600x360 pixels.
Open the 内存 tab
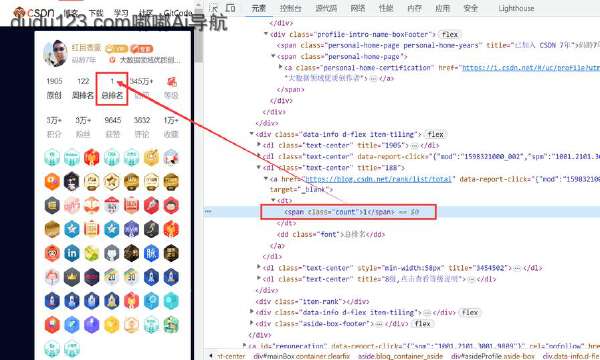[414, 8]
